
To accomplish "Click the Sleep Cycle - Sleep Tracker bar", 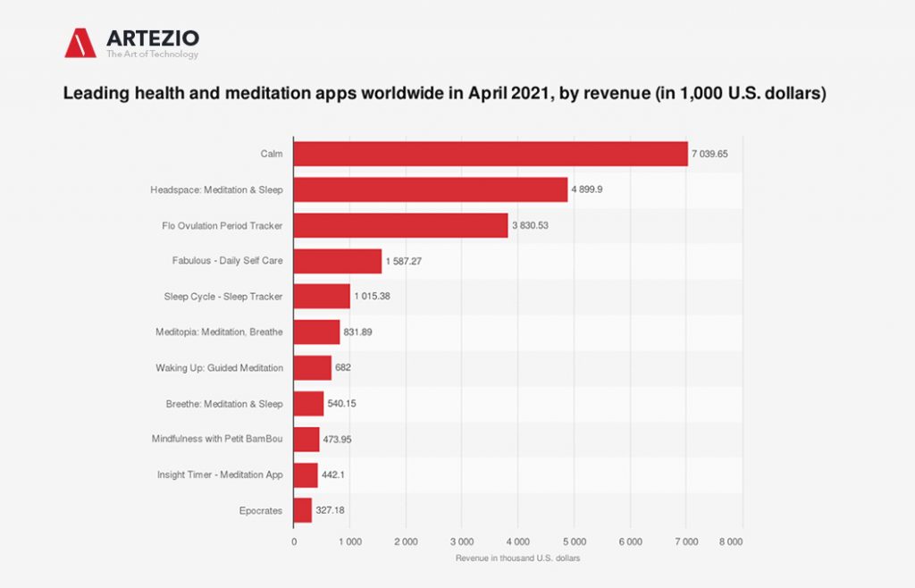I will point(322,297).
